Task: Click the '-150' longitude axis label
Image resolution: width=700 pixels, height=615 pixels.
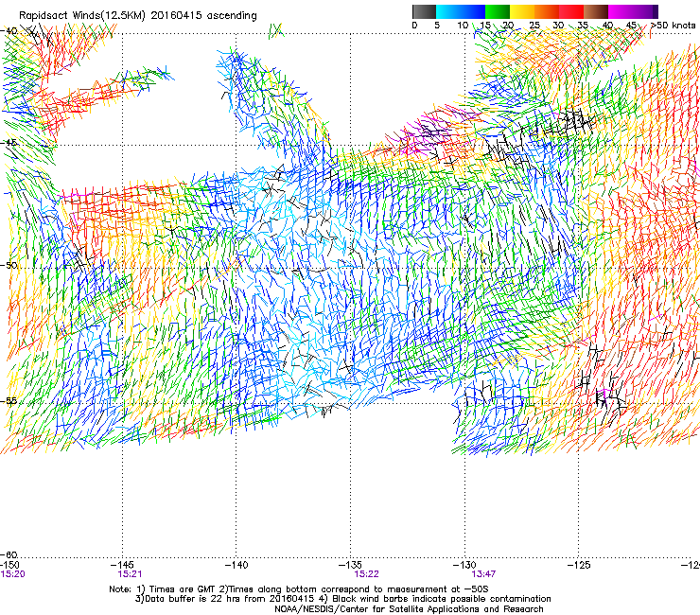Action: [9, 565]
